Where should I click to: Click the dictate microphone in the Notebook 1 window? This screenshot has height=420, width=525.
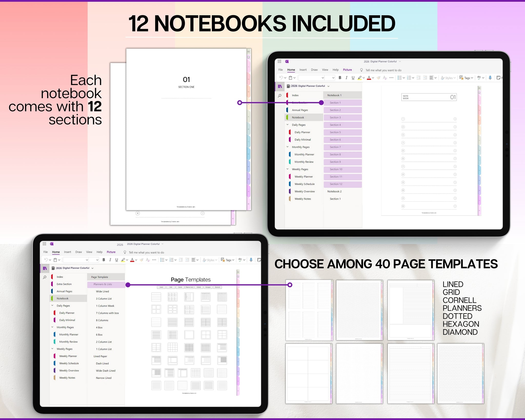pyautogui.click(x=490, y=78)
